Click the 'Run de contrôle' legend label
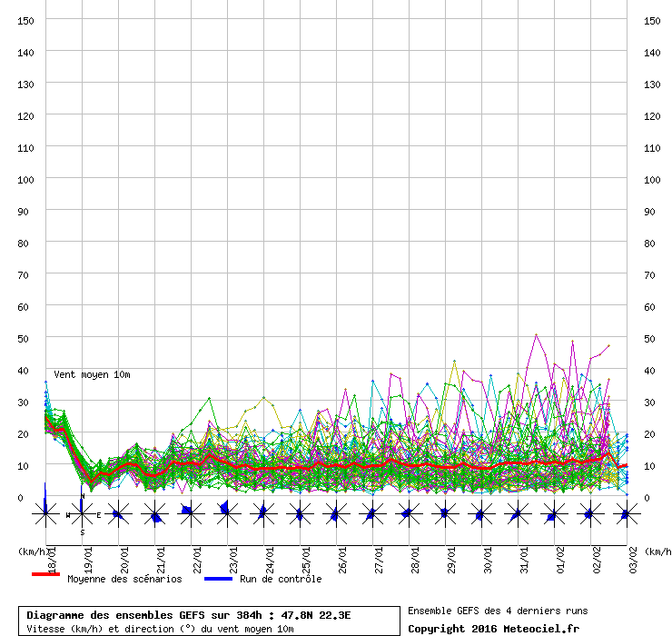672x636 pixels. (x=281, y=579)
